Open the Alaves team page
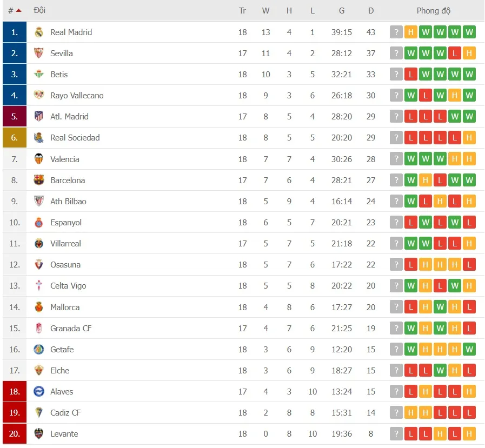 pos(62,391)
